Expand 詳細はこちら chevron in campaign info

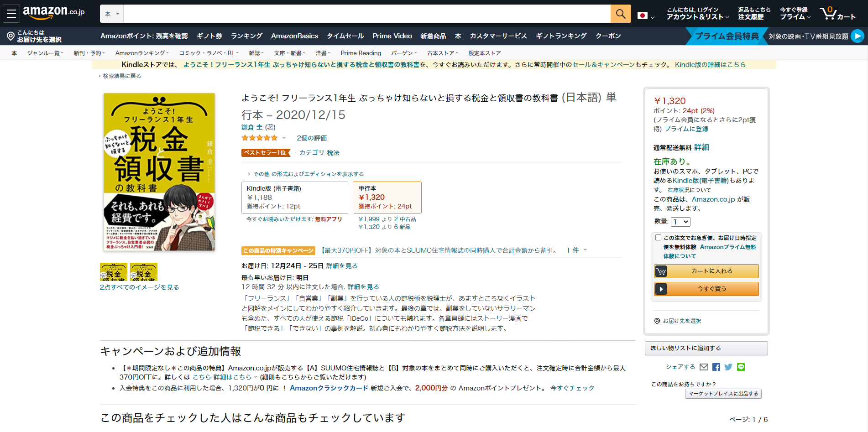pyautogui.click(x=255, y=377)
